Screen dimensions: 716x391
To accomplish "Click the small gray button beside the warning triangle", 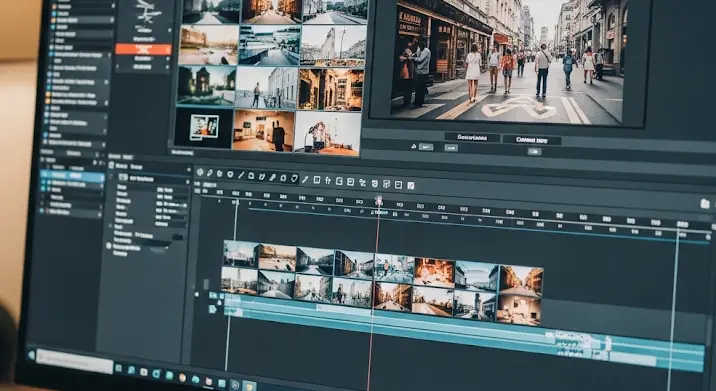I will coord(426,147).
